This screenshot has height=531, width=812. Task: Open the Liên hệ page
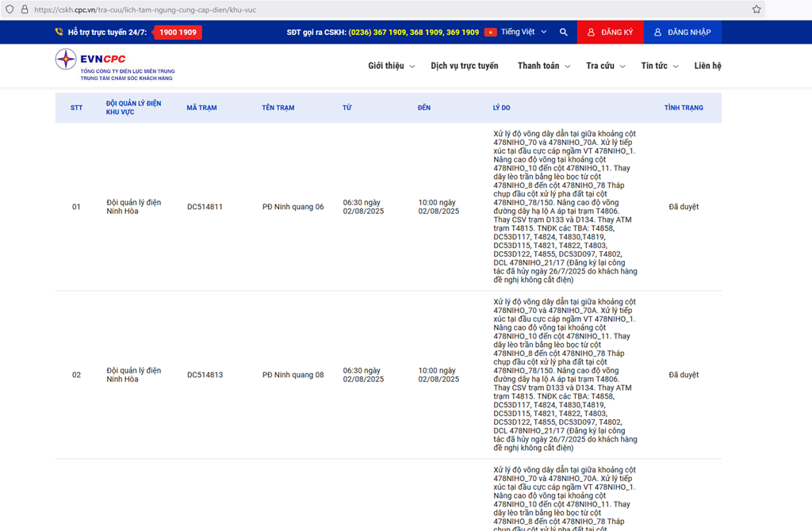(707, 66)
